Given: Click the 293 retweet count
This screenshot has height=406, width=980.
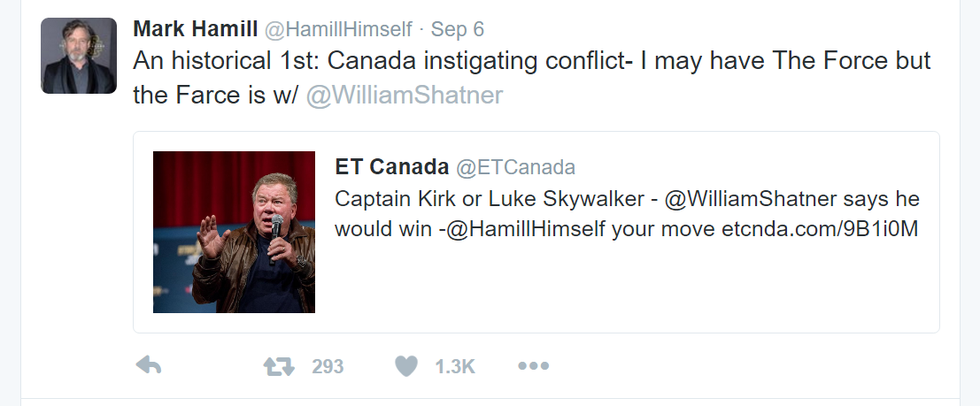Looking at the screenshot, I should (x=327, y=367).
